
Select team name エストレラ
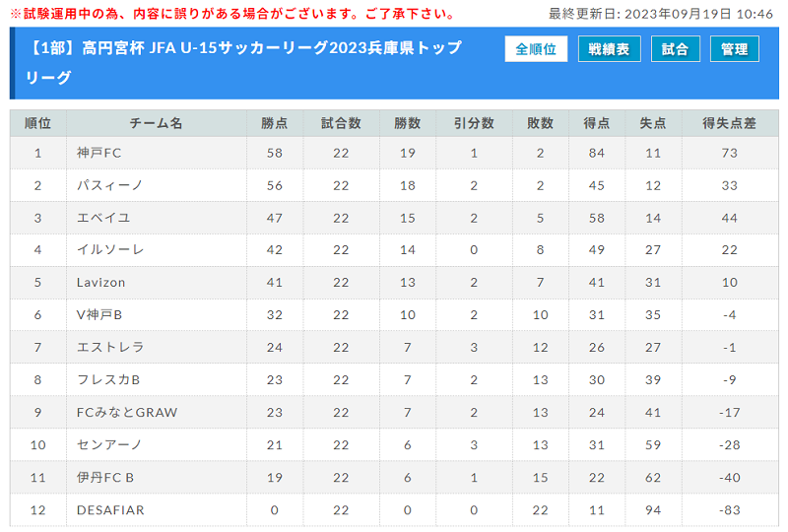tap(110, 347)
